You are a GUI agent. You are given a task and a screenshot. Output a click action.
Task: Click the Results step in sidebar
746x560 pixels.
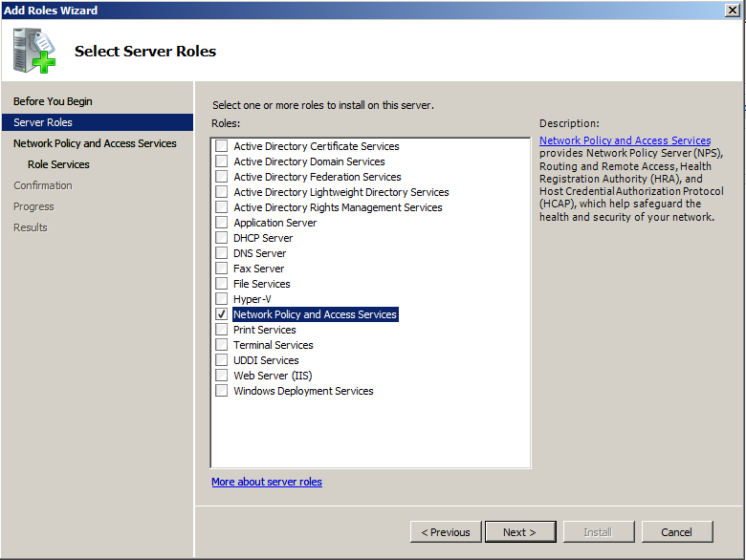pos(31,227)
